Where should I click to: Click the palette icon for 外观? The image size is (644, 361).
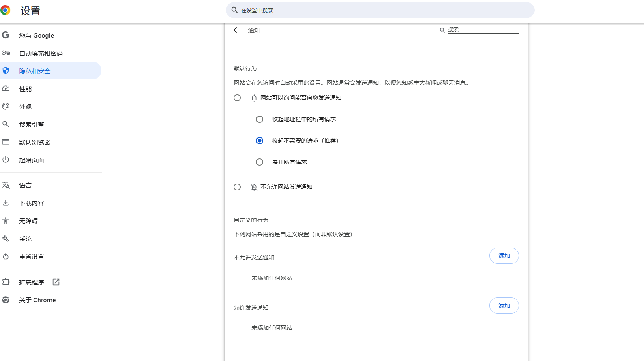6,107
